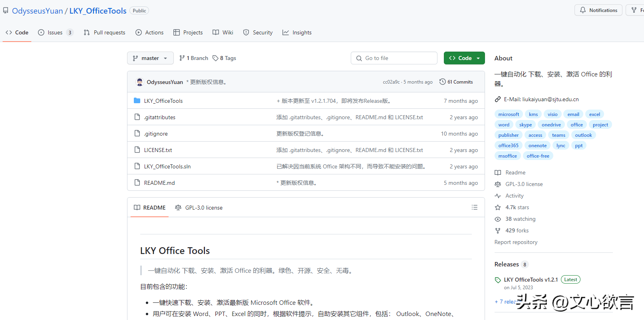The width and height of the screenshot is (644, 320).
Task: Click the folder icon for LKY_OfficeTools
Action: 137,100
